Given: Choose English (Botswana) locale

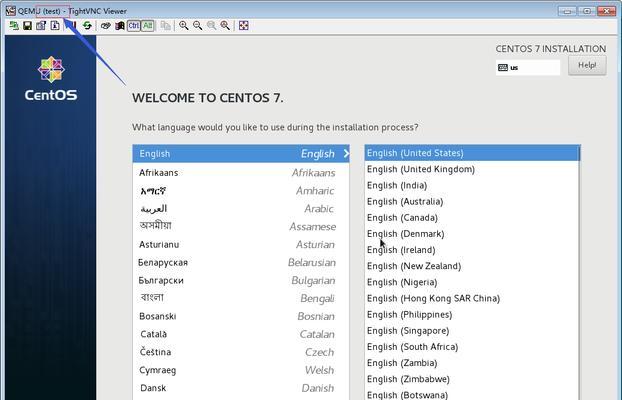Looking at the screenshot, I should coord(472,394).
